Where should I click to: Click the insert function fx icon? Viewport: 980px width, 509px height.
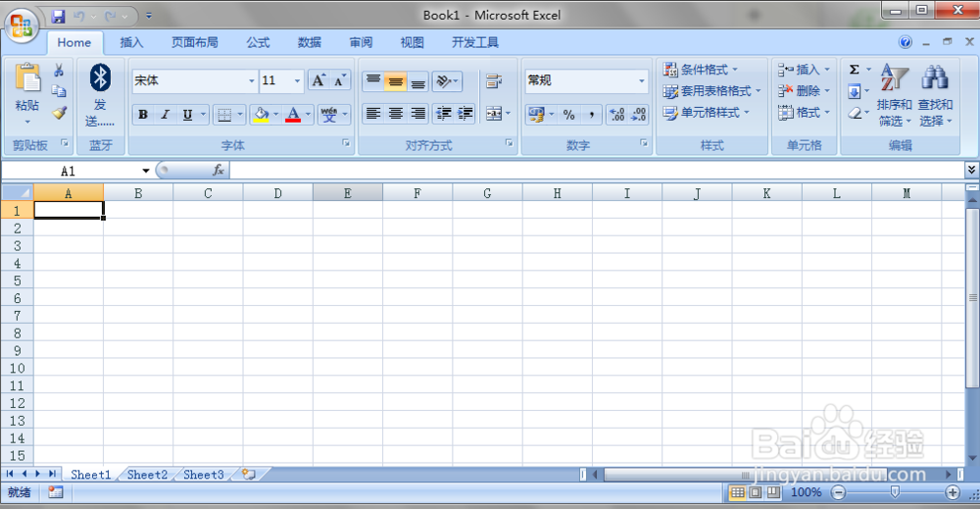219,170
